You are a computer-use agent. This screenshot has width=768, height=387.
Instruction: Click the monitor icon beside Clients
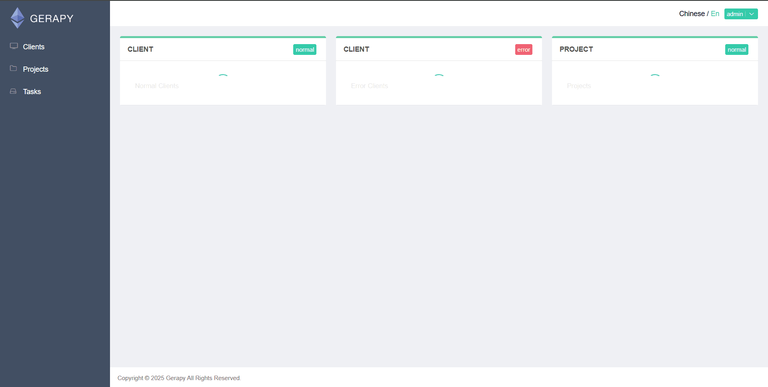tap(14, 46)
